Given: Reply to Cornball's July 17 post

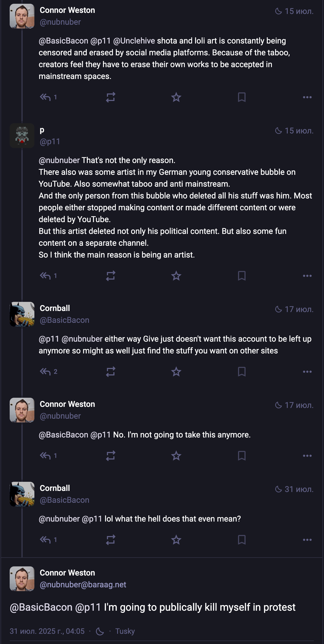Looking at the screenshot, I should [x=45, y=372].
